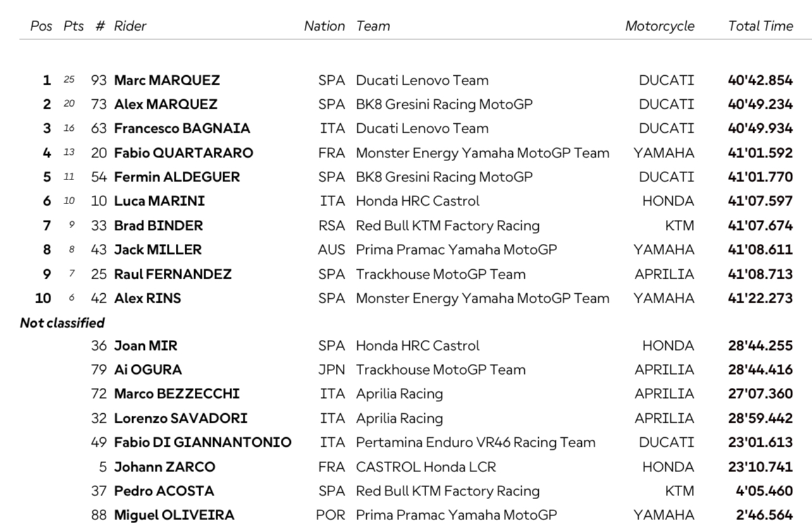The height and width of the screenshot is (532, 812).
Task: Click the Nation column header
Action: (x=324, y=26)
